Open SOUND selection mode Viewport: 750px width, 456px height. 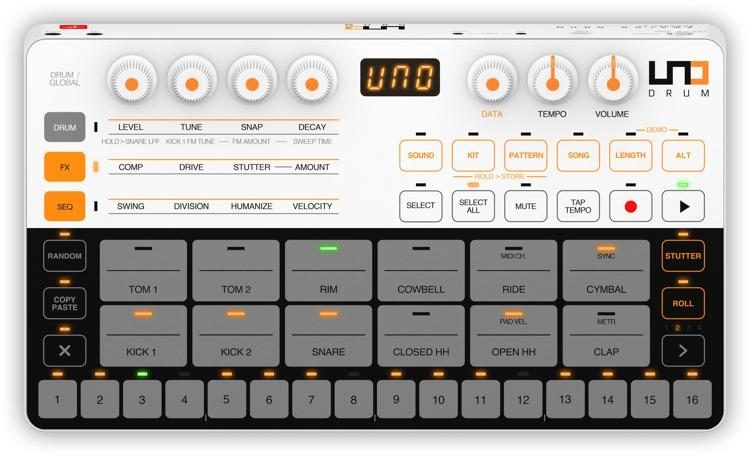(x=421, y=156)
